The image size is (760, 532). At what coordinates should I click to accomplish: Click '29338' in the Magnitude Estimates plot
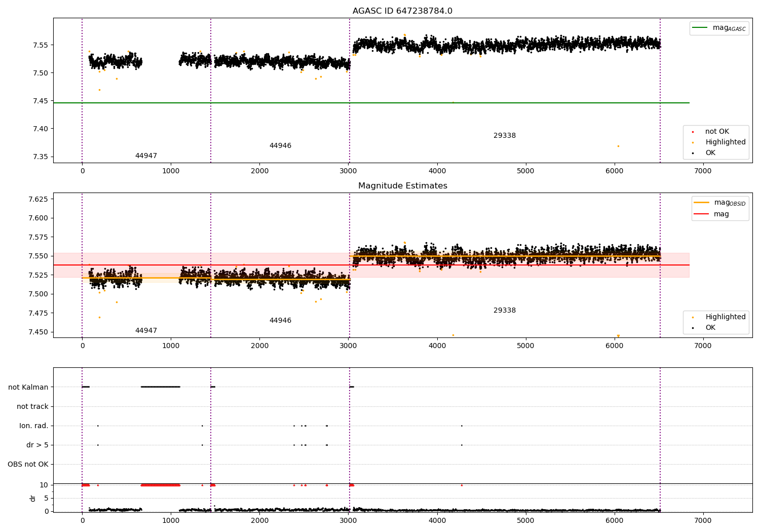point(505,311)
